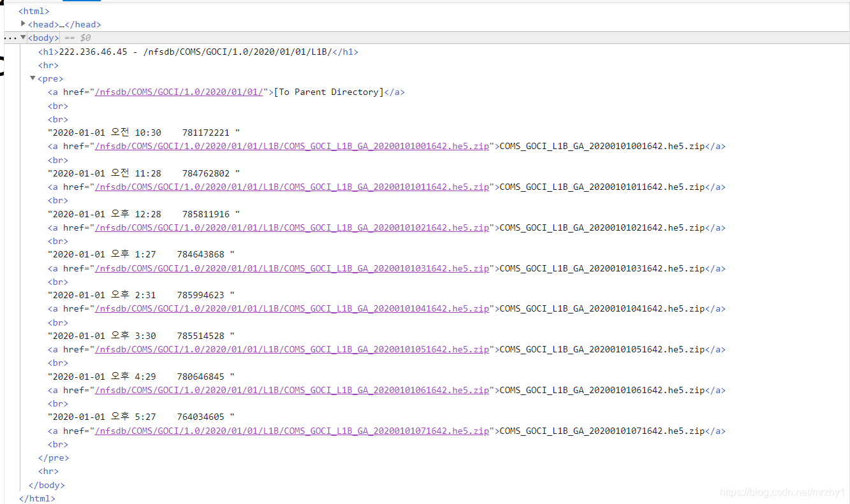Screen dimensions: 850x504
Task: Select text node with size 781172221
Action: (x=144, y=133)
